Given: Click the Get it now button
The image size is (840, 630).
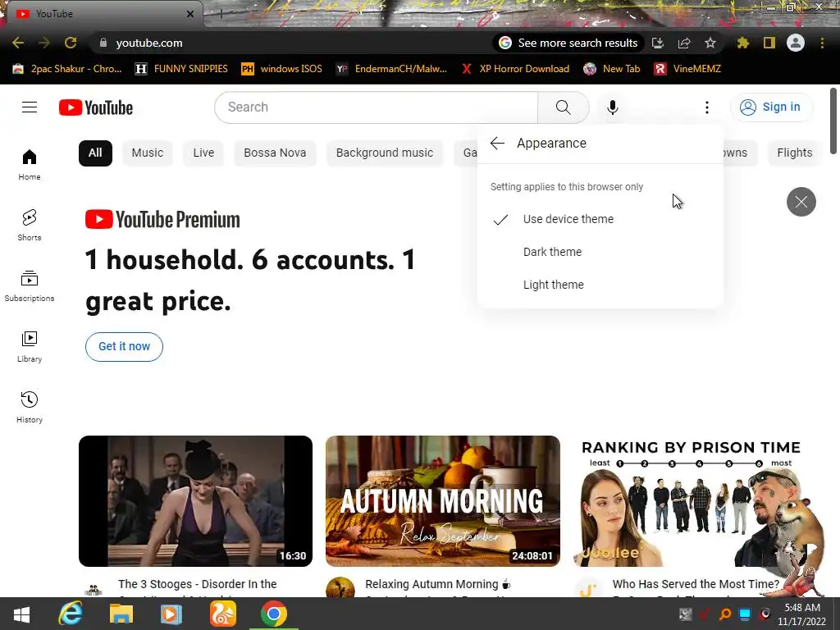Looking at the screenshot, I should (125, 347).
